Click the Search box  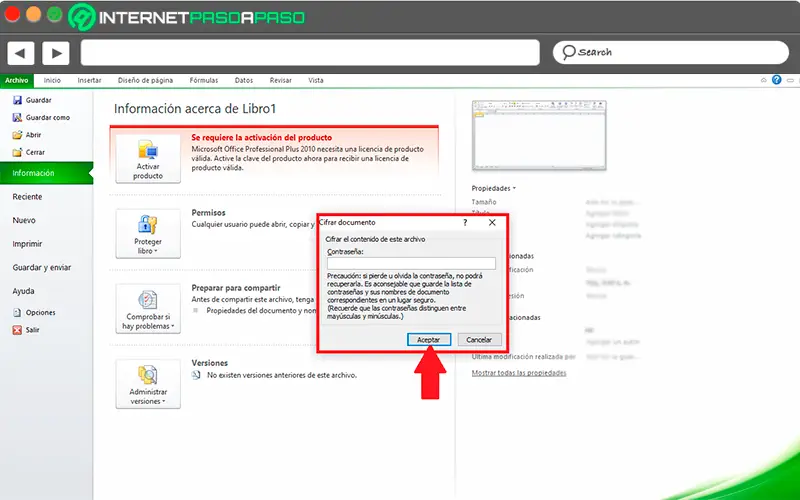(670, 52)
